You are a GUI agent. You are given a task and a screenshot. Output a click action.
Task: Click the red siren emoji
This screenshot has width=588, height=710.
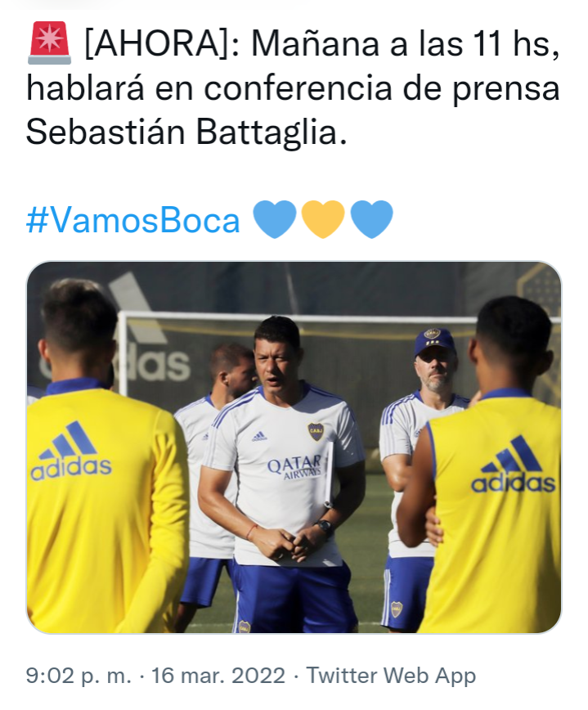49,43
